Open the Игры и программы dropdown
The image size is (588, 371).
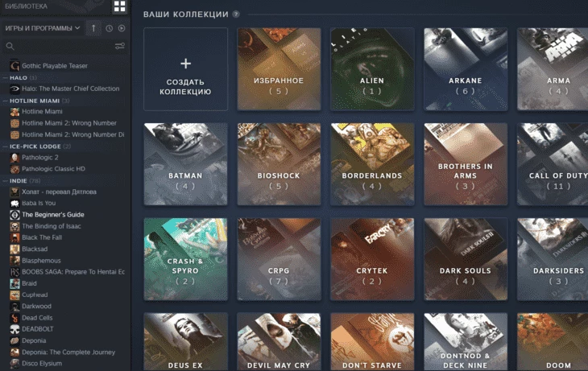(43, 28)
